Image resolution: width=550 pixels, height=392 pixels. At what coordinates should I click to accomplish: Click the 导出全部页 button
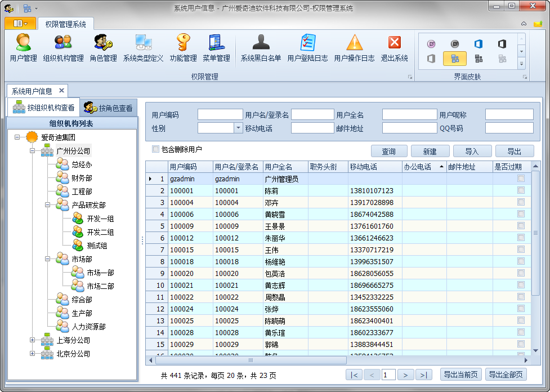(506, 375)
